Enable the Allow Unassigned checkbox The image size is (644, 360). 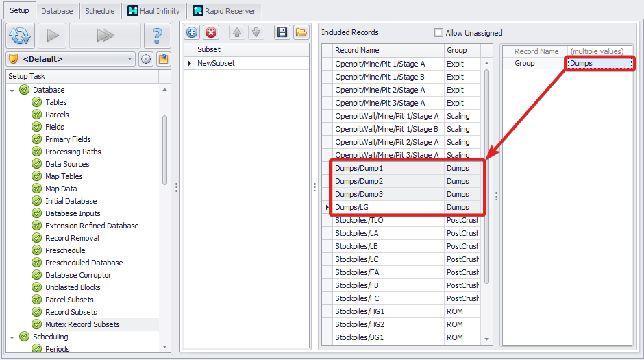(x=438, y=33)
